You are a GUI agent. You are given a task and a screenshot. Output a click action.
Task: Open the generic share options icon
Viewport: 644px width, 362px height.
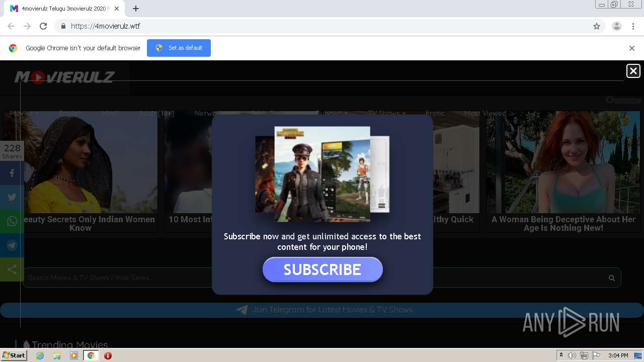pos(12,269)
